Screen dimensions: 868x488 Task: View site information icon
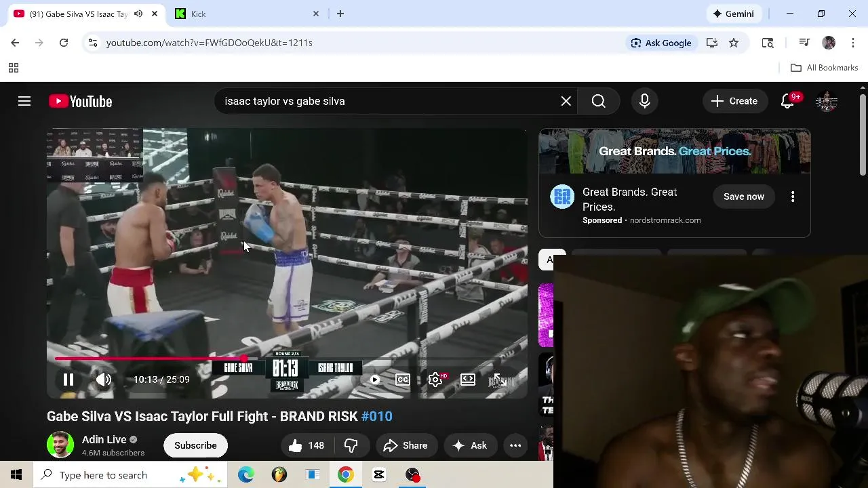pyautogui.click(x=93, y=43)
